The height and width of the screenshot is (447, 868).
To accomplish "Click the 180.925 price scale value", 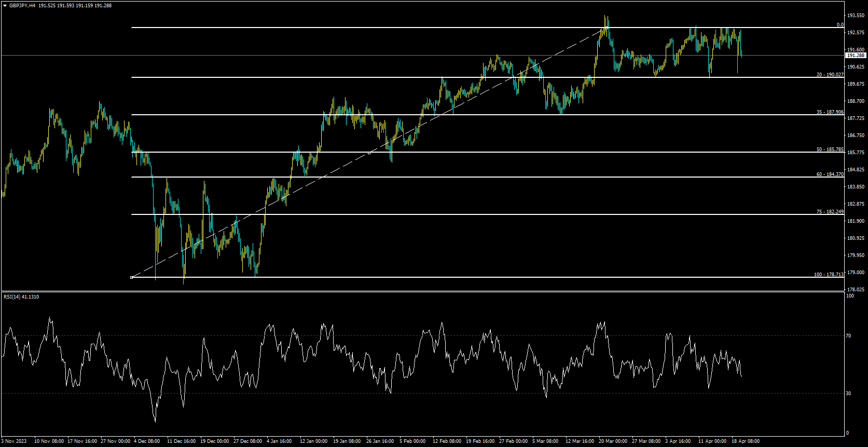I will 856,238.
